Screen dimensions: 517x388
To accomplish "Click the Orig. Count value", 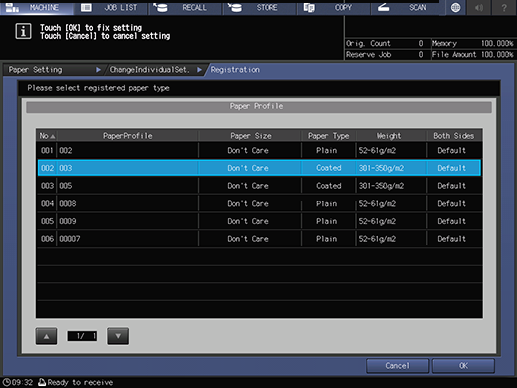I will coord(421,43).
